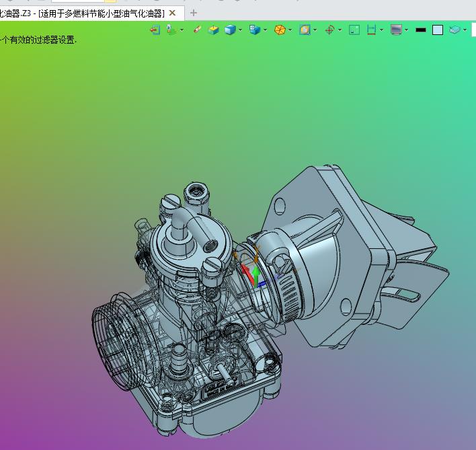Click the exit icon with the red arrow
Screen dimensions: 476x450
(x=155, y=30)
